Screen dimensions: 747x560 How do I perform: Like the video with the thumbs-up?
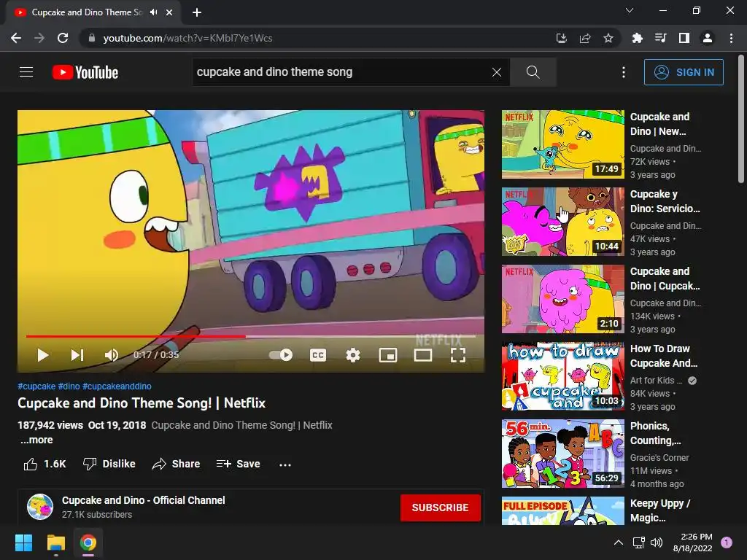tap(44, 464)
